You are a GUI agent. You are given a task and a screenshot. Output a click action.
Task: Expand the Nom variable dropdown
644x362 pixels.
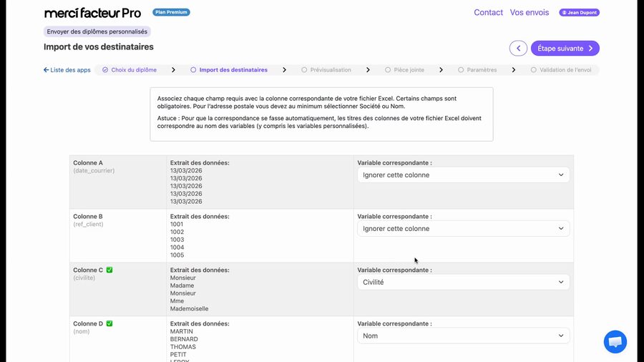pyautogui.click(x=463, y=336)
